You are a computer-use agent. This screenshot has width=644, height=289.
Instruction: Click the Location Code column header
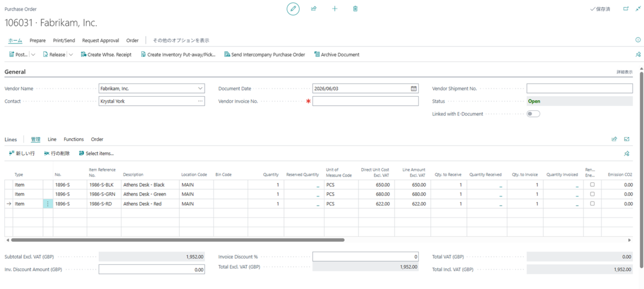(194, 175)
